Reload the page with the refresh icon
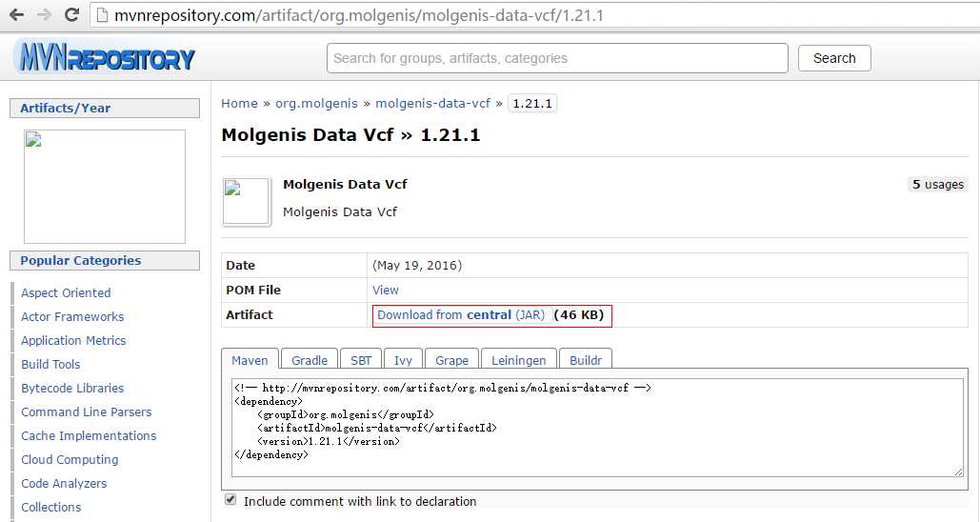The width and height of the screenshot is (980, 522). click(71, 15)
